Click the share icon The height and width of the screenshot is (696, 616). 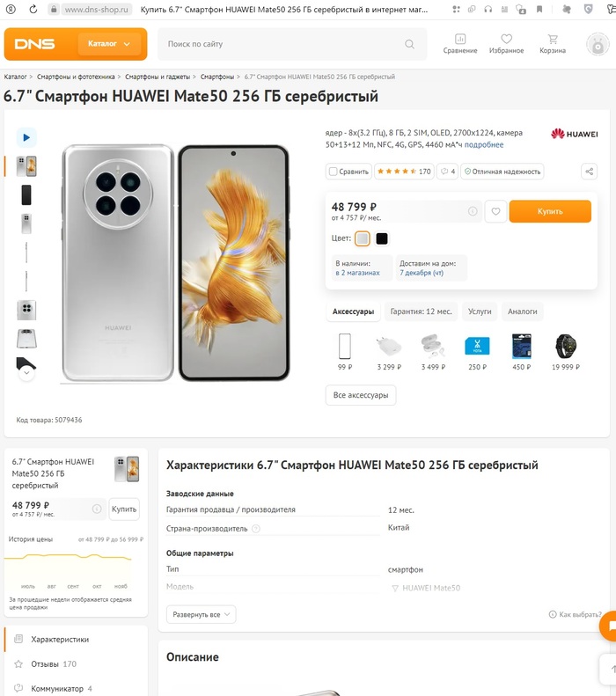tap(589, 172)
